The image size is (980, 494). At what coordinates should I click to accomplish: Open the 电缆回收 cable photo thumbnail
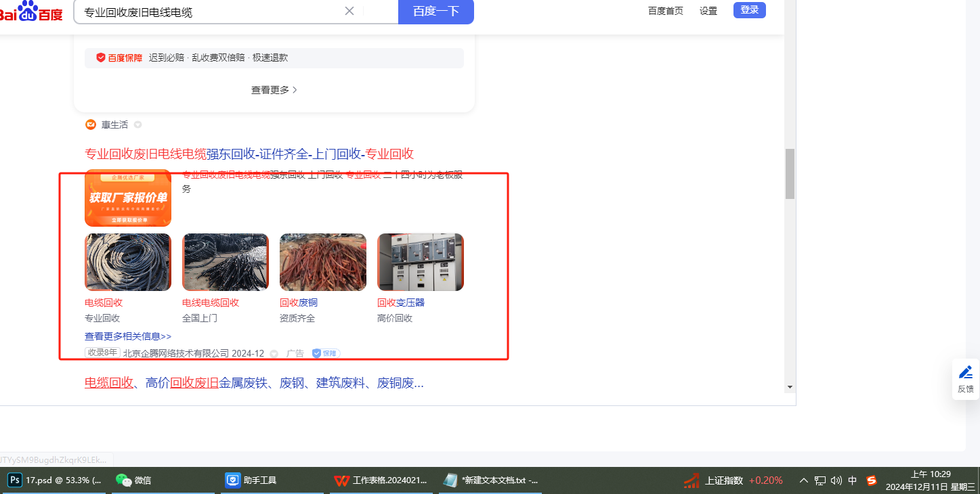pos(128,262)
